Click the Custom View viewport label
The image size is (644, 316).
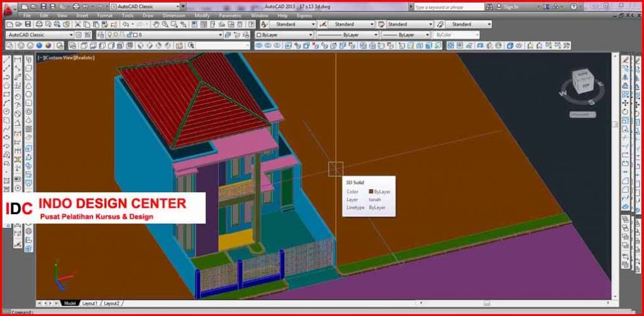[x=58, y=58]
